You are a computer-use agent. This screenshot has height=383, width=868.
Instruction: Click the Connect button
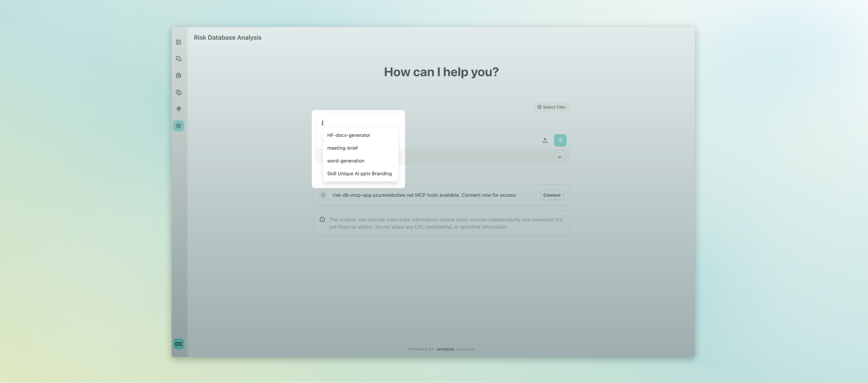pyautogui.click(x=552, y=195)
